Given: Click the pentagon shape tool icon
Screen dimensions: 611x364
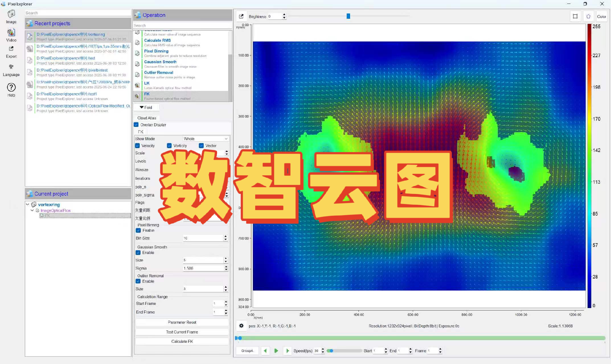Looking at the screenshot, I should tap(588, 16).
